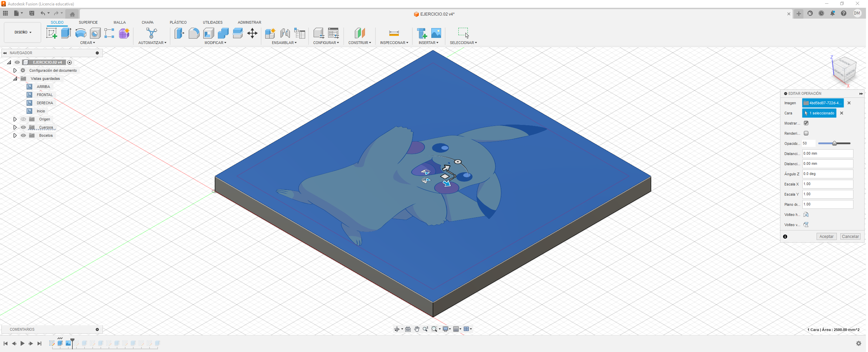This screenshot has height=352, width=868.
Task: Click the Save icon
Action: point(32,13)
